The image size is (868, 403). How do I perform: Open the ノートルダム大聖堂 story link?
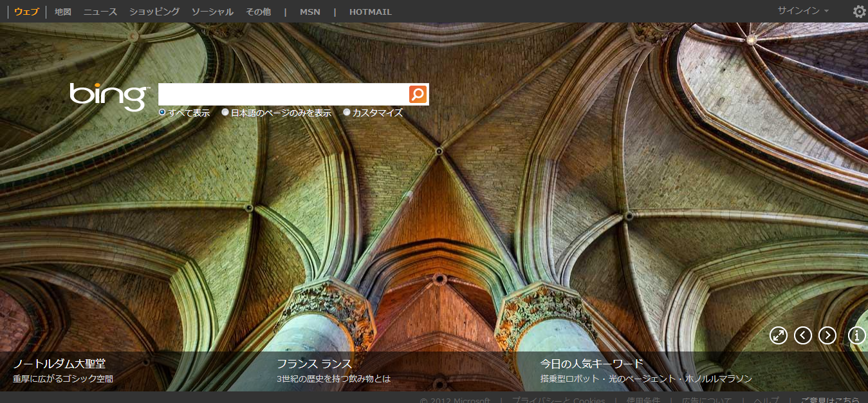click(59, 364)
